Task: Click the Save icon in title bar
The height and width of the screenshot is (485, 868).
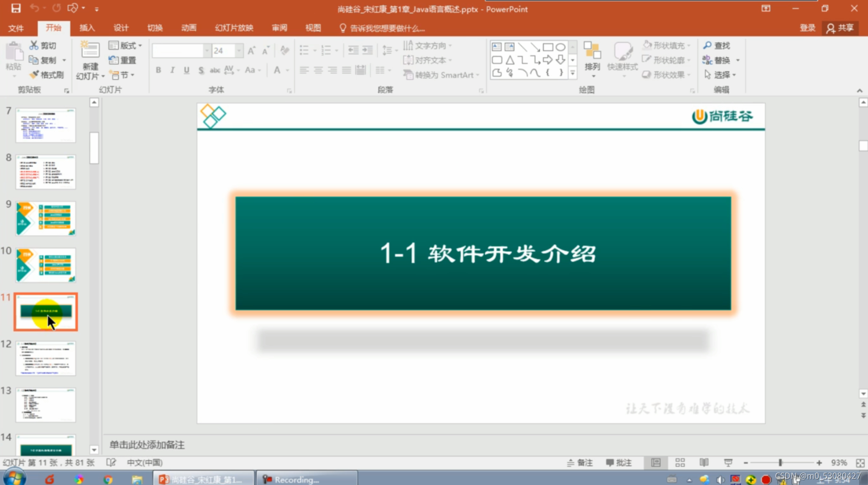Action: pyautogui.click(x=16, y=8)
